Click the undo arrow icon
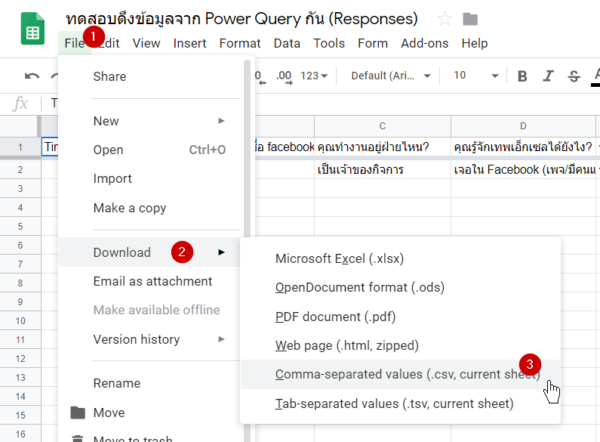The height and width of the screenshot is (442, 600). [x=32, y=76]
